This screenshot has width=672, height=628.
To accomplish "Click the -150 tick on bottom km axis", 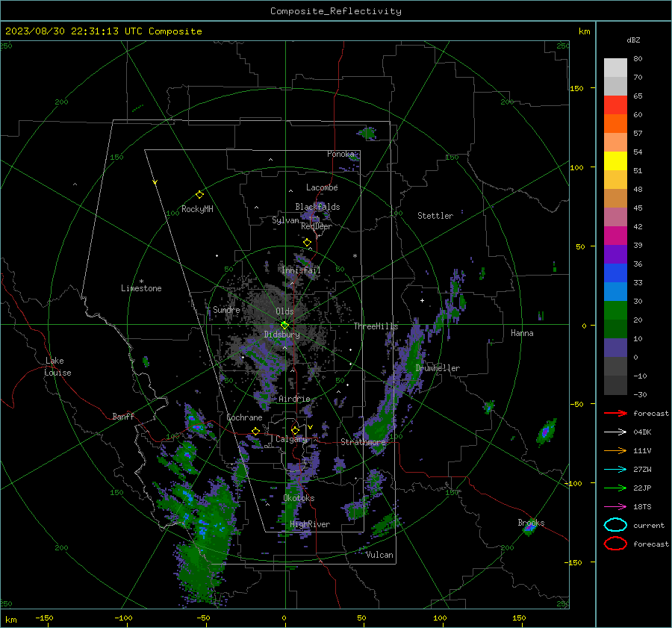I will coord(44,618).
